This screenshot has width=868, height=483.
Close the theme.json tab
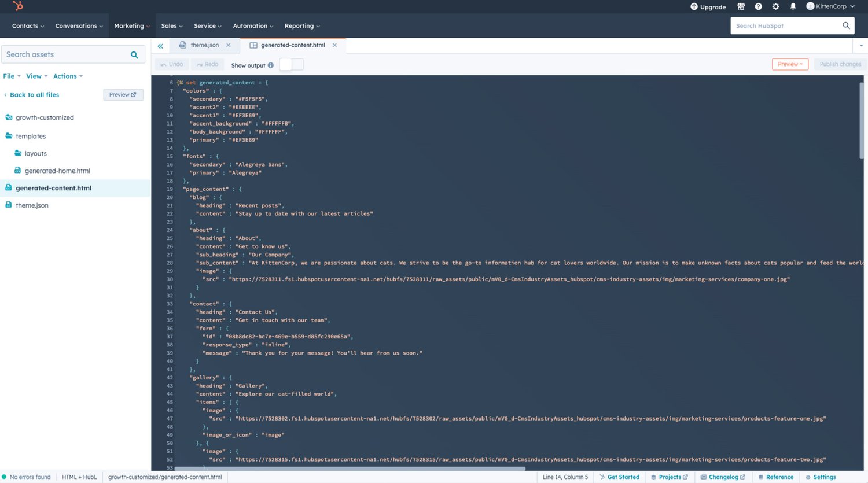[x=229, y=45]
